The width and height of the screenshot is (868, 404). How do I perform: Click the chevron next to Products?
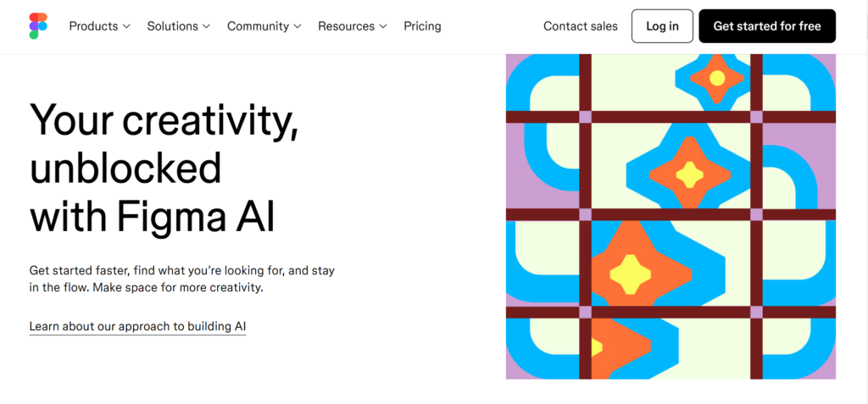click(x=126, y=26)
